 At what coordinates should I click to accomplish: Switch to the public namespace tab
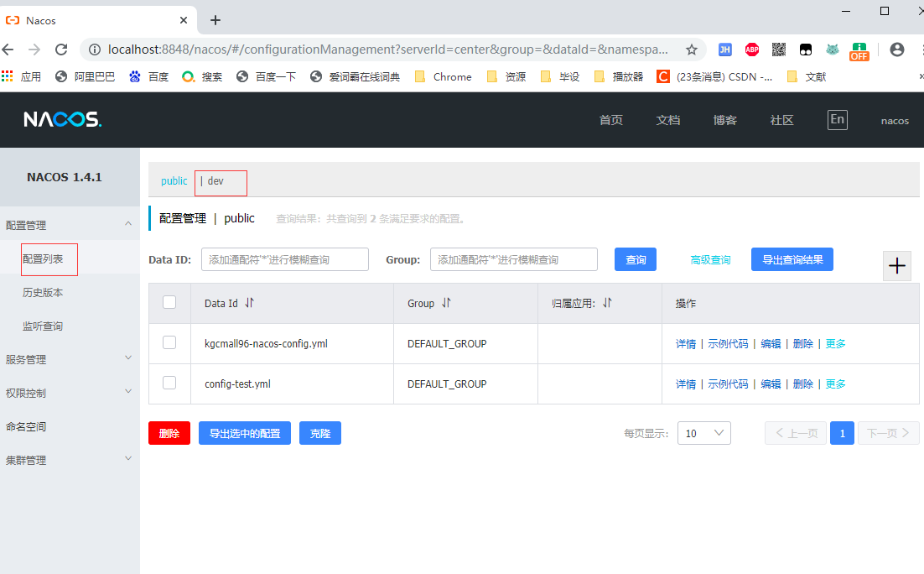[x=174, y=181]
